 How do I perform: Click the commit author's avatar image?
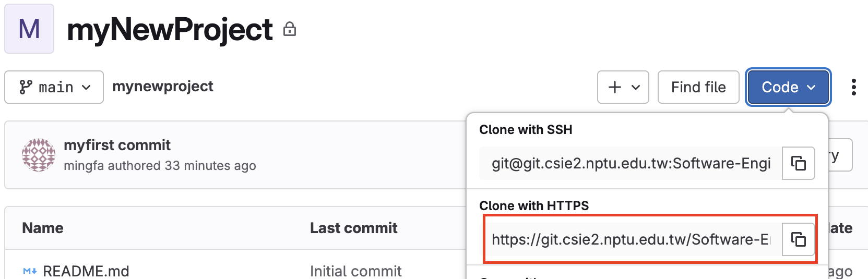(x=39, y=155)
